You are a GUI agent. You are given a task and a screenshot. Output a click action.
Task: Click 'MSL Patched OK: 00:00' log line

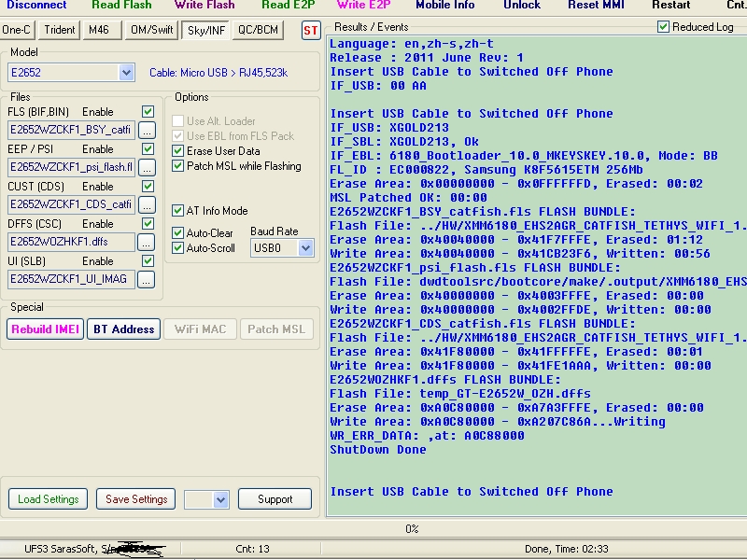coord(408,198)
